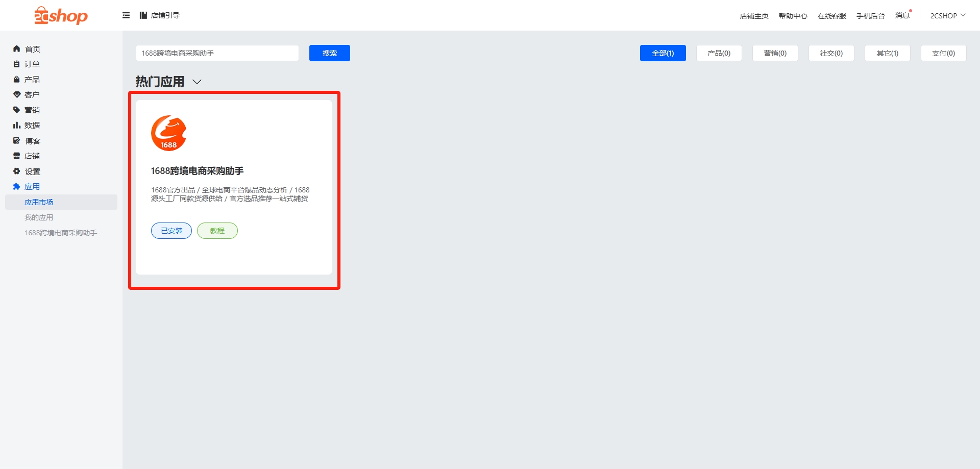Select 应用市场 submenu item
980x469 pixels.
(61, 202)
